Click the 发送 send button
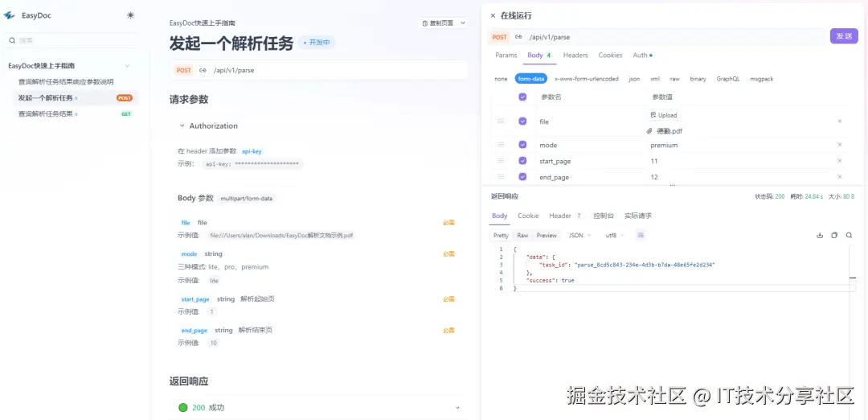Viewport: 868px width, 420px height. pyautogui.click(x=844, y=36)
